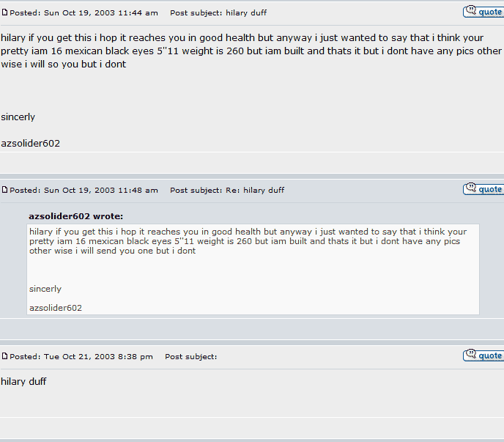This screenshot has height=442, width=504.
Task: Quote the 11:48 am reply post
Action: coord(483,189)
